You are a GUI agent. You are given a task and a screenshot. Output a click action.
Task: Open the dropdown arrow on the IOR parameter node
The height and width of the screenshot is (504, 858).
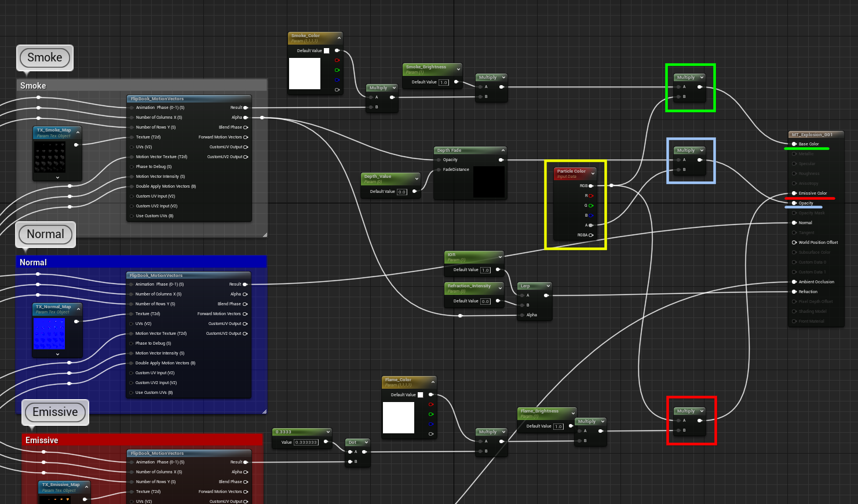click(x=499, y=256)
